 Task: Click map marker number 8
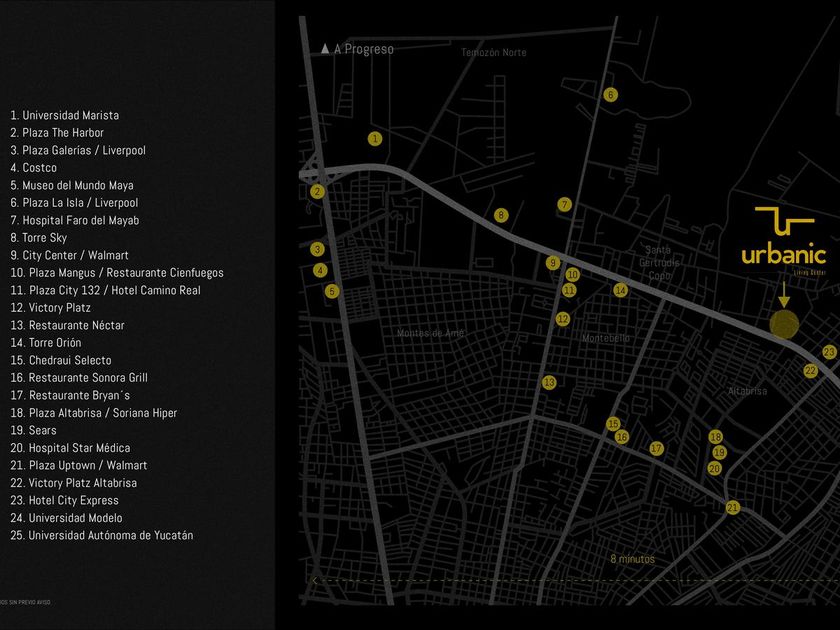(501, 215)
